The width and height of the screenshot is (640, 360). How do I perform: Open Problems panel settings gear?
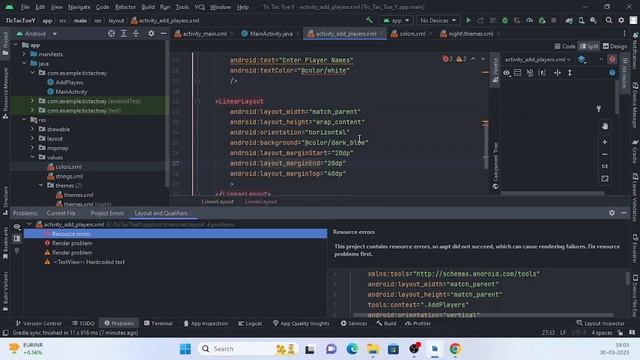point(611,213)
